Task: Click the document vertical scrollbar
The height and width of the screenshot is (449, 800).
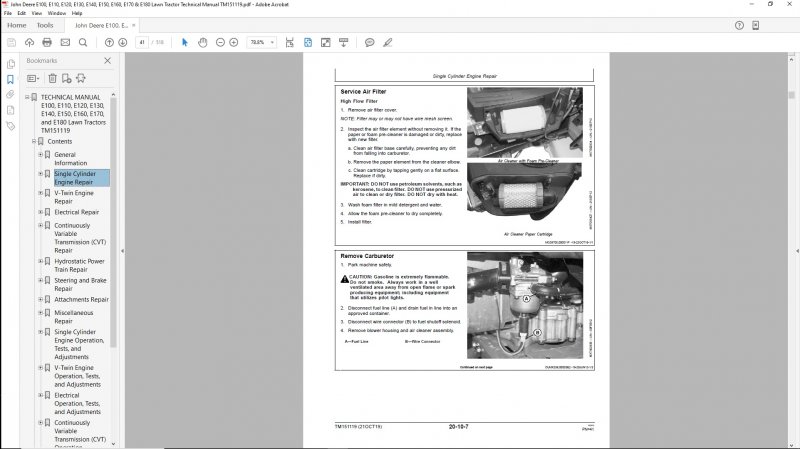Action: (x=791, y=95)
